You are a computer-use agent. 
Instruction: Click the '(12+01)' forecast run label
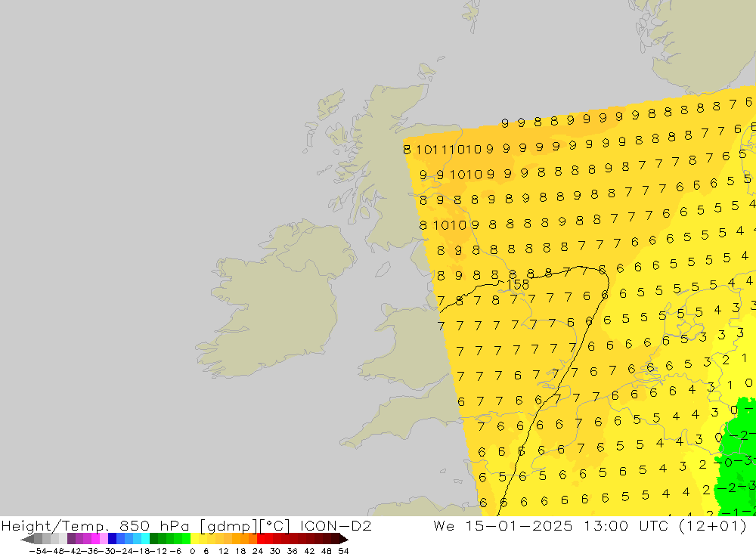[x=713, y=526]
